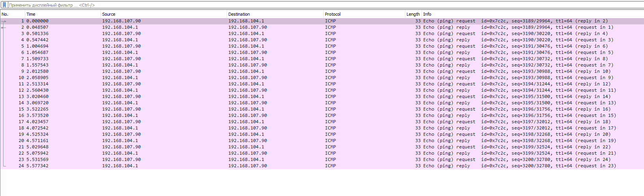
Task: Select packet 12 at time 2.560430
Action: pos(322,91)
